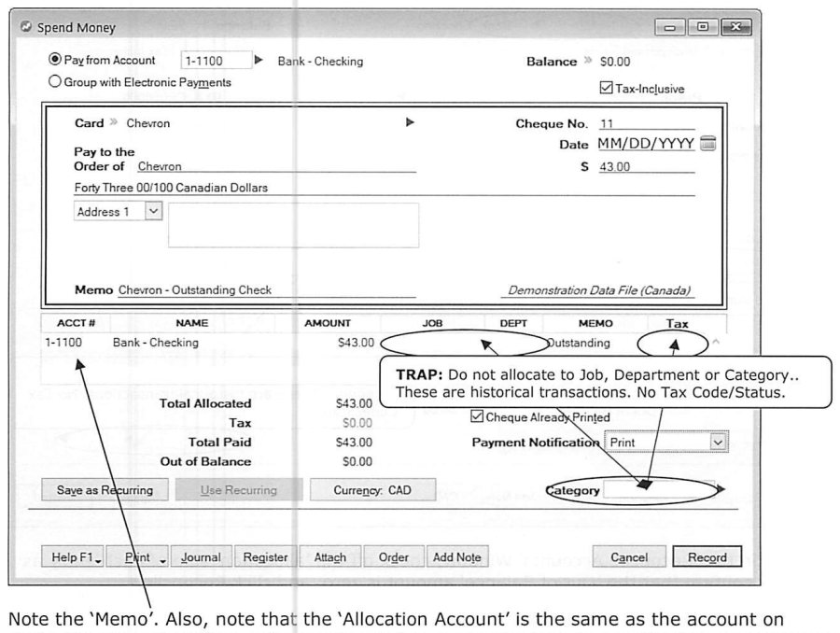Screen dimensions: 840x633
Task: Click the Card lookup arrow after Chevron
Action: pyautogui.click(x=410, y=122)
